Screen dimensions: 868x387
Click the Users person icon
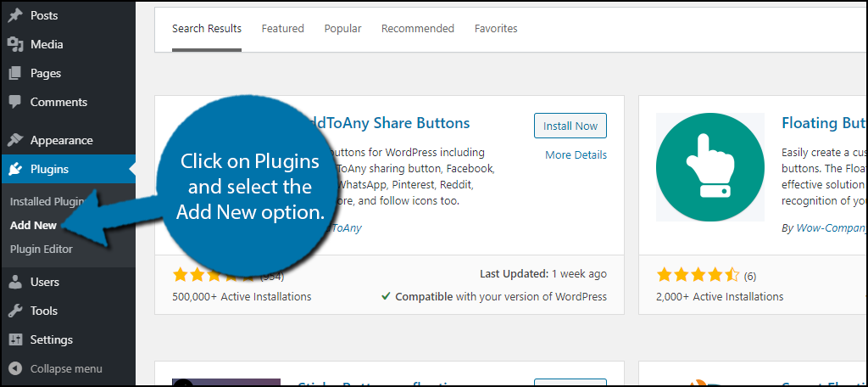click(15, 283)
